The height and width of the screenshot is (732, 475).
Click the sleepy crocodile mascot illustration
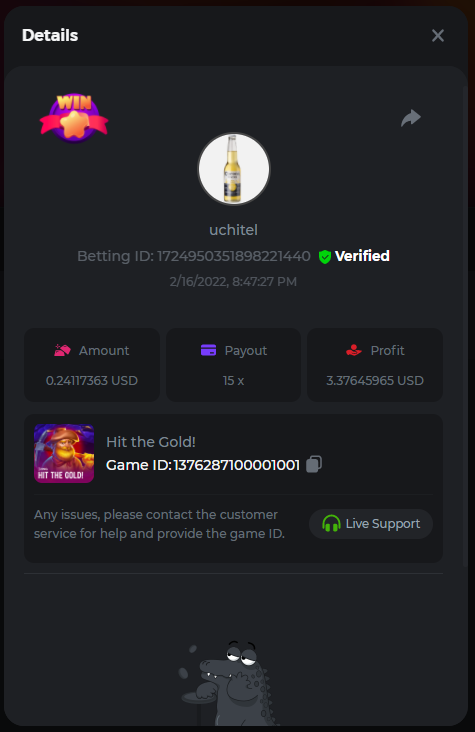(228, 683)
